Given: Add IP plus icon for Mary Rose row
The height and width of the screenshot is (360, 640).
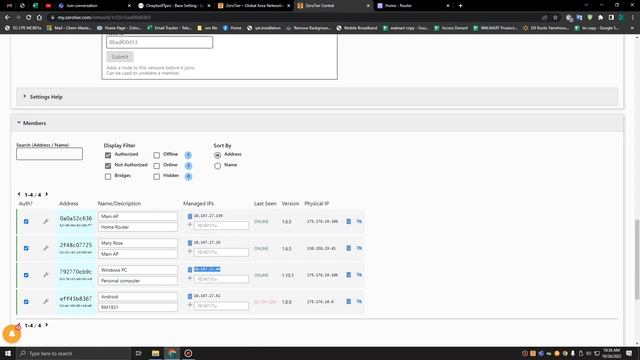Looking at the screenshot, I should (x=190, y=252).
